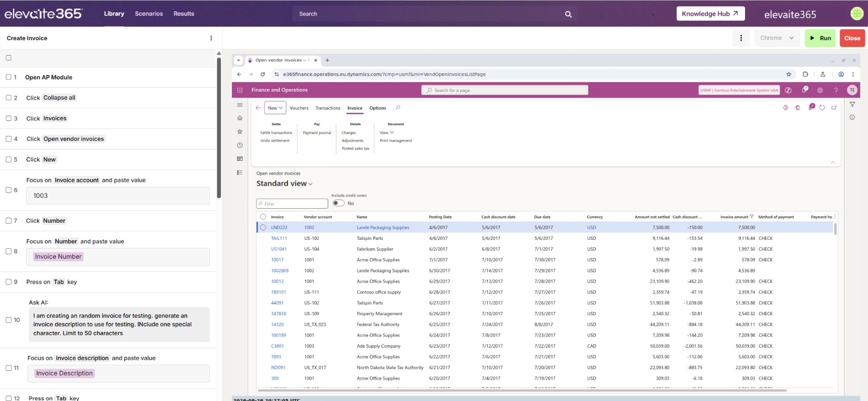Show the filter pane funnel icon
This screenshot has width=868, height=401.
pyautogui.click(x=852, y=104)
